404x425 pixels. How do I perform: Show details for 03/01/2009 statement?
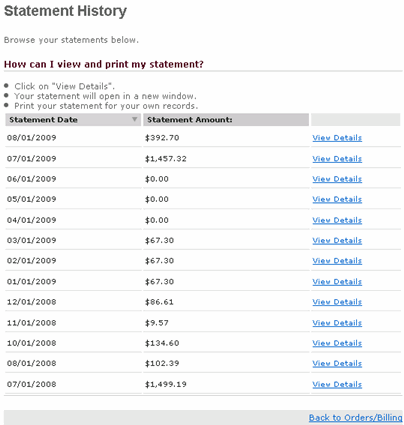point(337,240)
